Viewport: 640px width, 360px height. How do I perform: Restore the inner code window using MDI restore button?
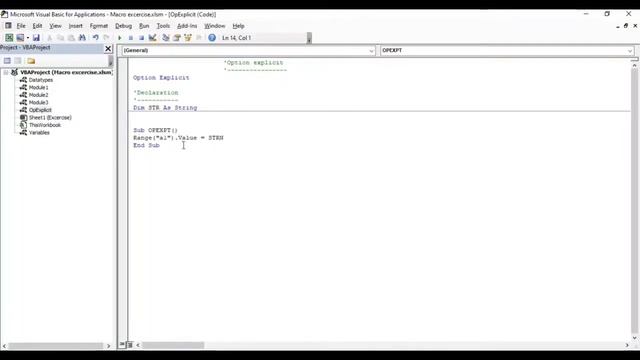coord(626,26)
